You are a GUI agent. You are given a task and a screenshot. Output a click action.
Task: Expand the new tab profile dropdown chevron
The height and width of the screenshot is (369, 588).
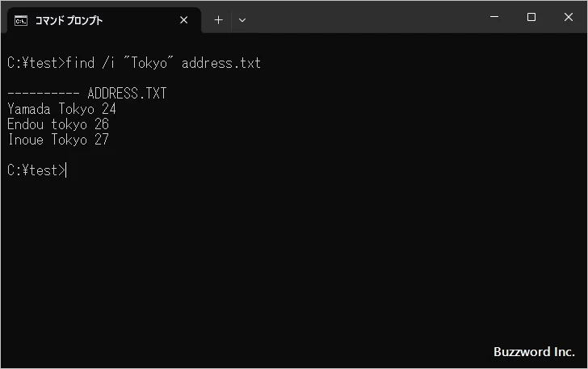(x=242, y=20)
